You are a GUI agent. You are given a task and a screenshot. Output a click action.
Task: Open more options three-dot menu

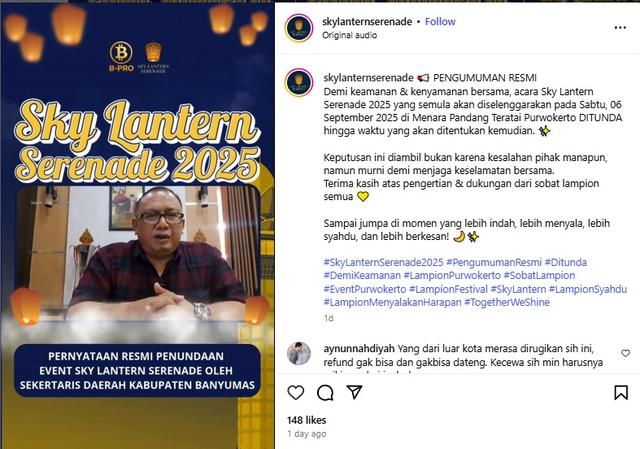[x=620, y=28]
